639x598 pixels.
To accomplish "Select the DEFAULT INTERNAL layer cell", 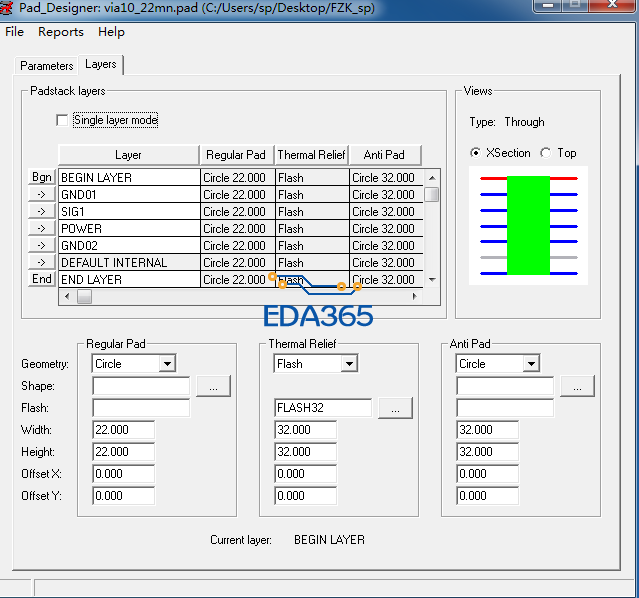I will coord(129,263).
